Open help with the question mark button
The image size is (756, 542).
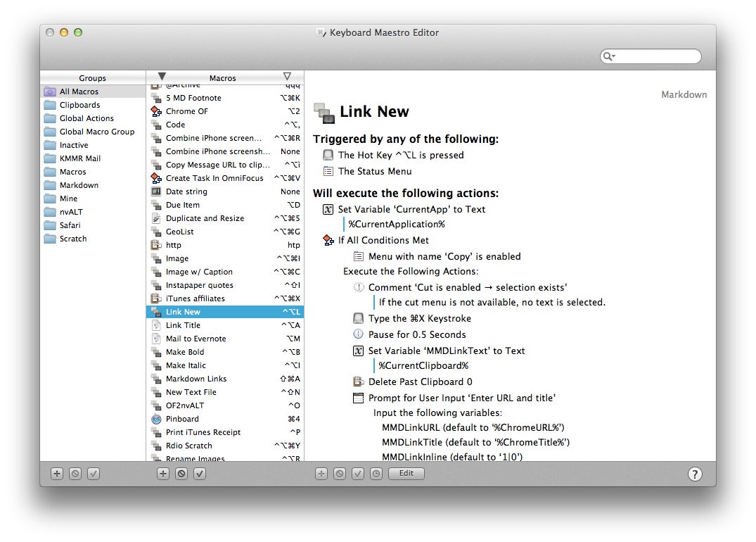[694, 474]
